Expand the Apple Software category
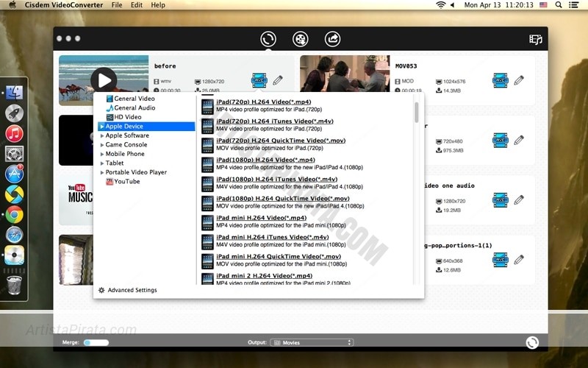 [102, 135]
